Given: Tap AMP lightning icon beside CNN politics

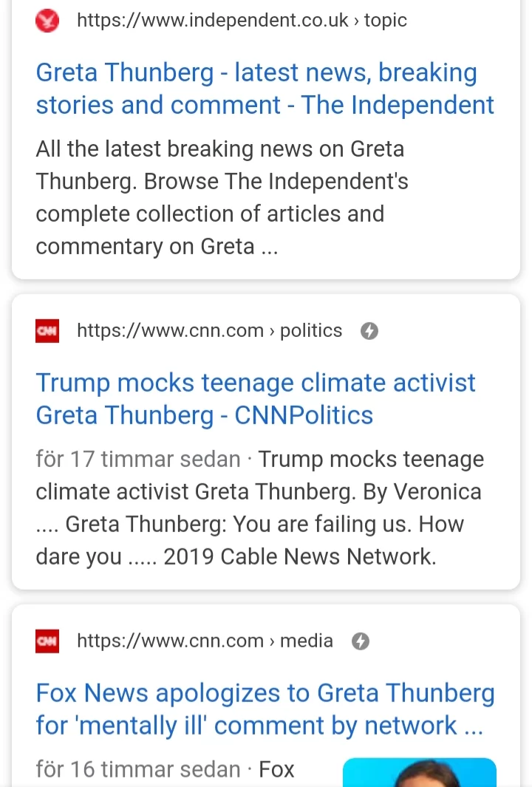Looking at the screenshot, I should coord(369,331).
